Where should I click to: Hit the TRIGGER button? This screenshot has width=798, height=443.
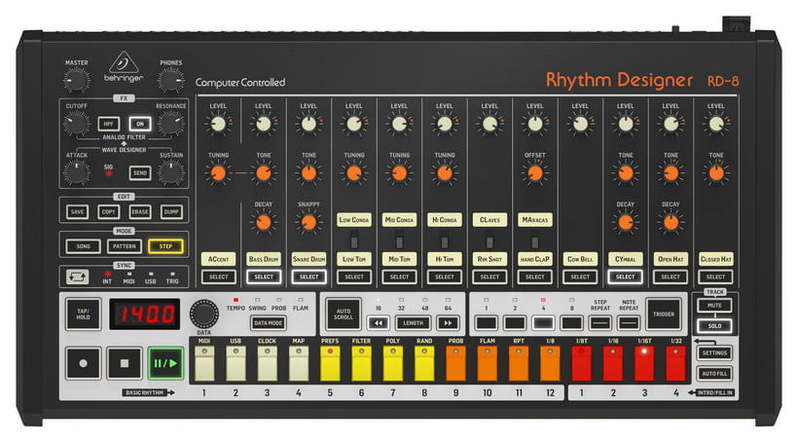click(663, 314)
